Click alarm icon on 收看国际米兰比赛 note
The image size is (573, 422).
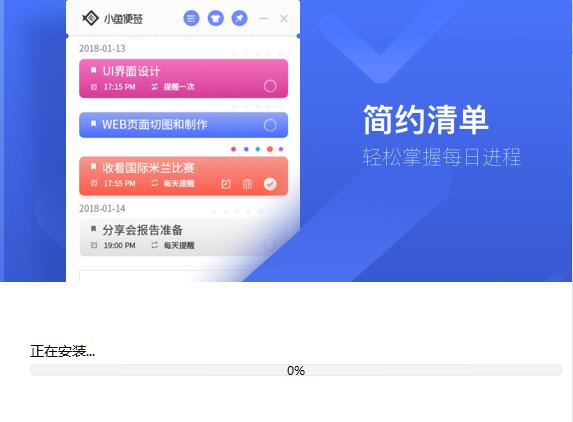point(226,184)
